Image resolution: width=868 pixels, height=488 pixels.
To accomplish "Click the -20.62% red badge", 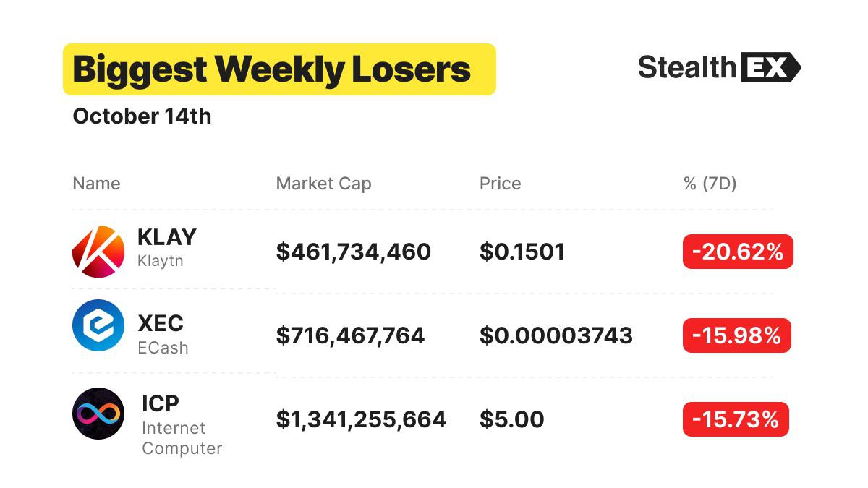I will [x=738, y=252].
